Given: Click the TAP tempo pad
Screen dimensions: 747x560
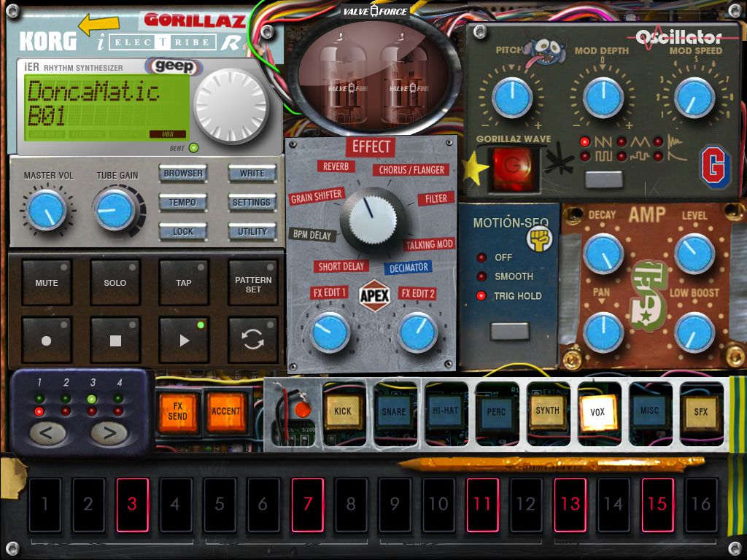Looking at the screenshot, I should pyautogui.click(x=184, y=282).
